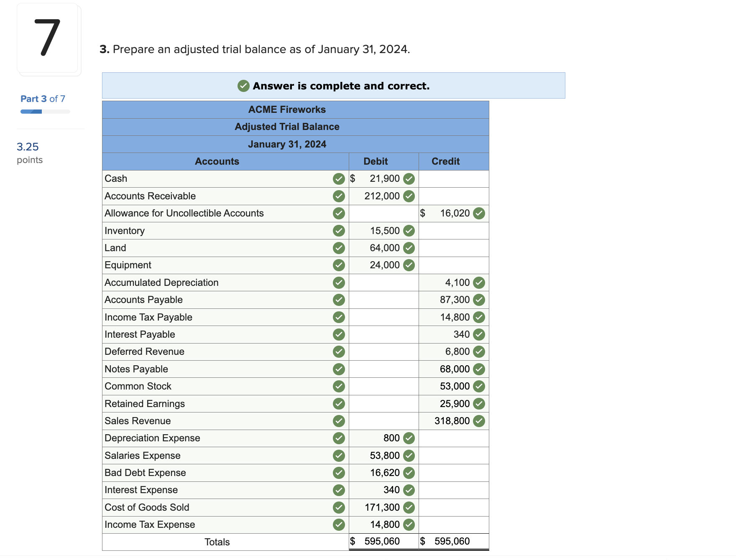Click the "Credit" column header
This screenshot has width=736, height=560.
[x=445, y=161]
